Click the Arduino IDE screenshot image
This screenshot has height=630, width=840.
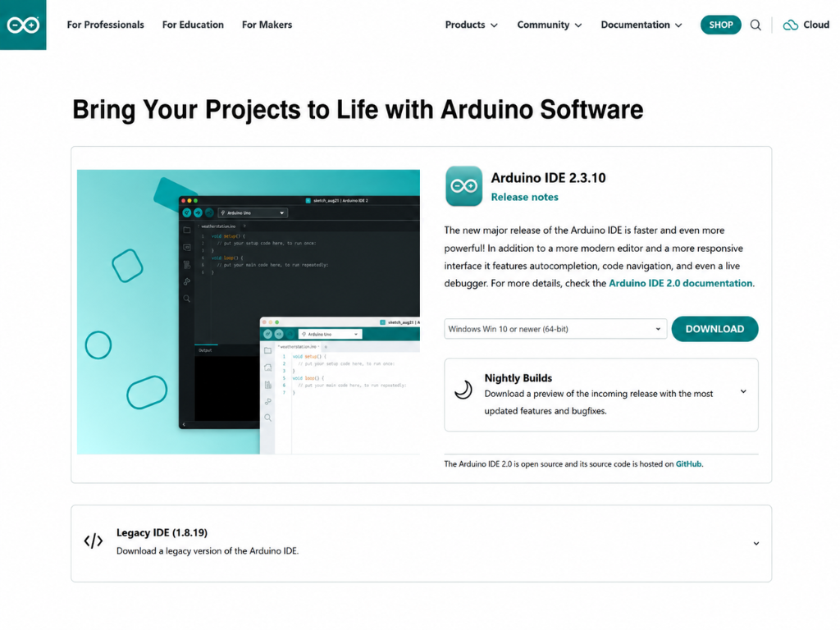(249, 312)
